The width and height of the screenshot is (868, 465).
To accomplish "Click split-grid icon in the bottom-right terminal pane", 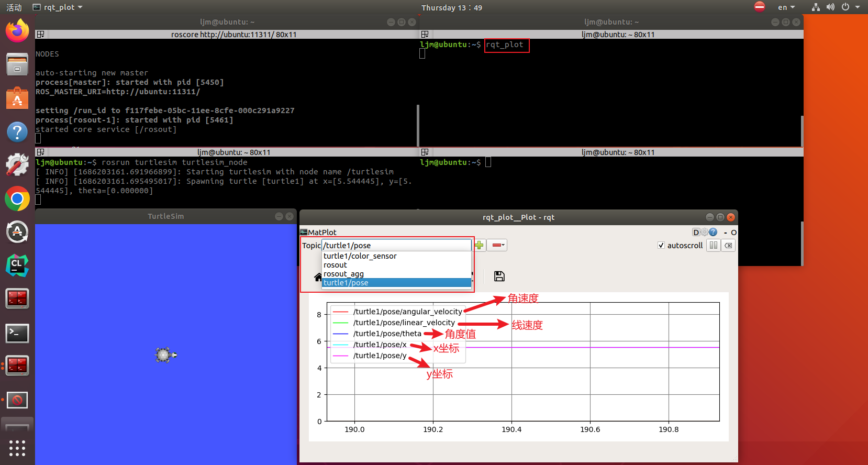I will 425,152.
